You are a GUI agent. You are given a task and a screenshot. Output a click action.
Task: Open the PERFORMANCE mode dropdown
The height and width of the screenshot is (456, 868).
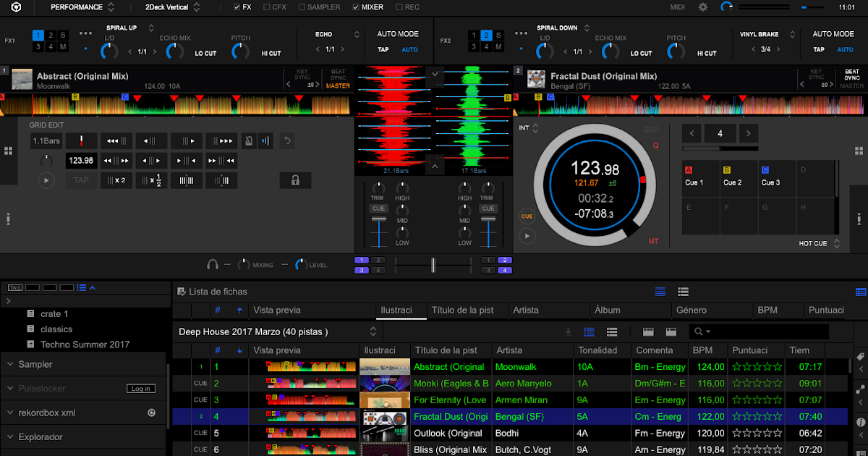point(82,7)
